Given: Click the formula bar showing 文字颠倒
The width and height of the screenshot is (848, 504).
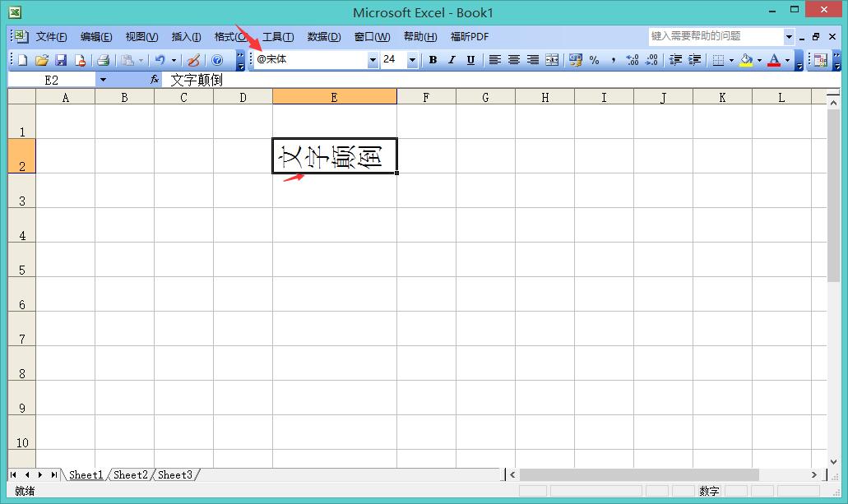Looking at the screenshot, I should pyautogui.click(x=500, y=80).
